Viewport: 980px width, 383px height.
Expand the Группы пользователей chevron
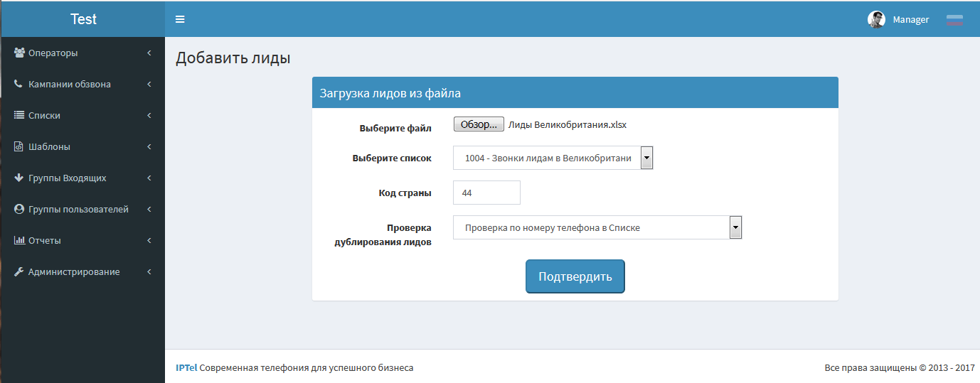[x=149, y=209]
